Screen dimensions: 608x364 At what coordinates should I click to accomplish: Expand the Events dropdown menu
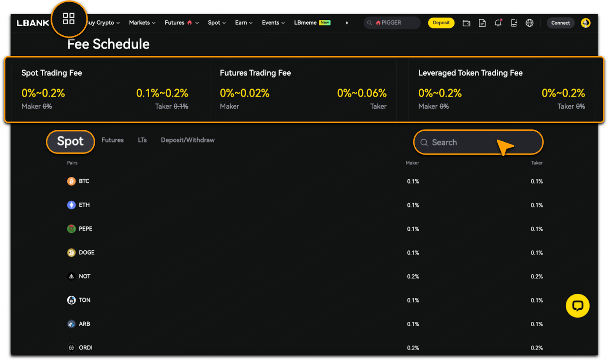(x=273, y=23)
